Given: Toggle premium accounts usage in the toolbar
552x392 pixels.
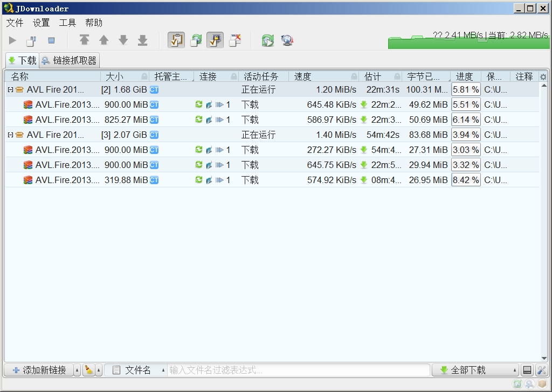Looking at the screenshot, I should [215, 40].
